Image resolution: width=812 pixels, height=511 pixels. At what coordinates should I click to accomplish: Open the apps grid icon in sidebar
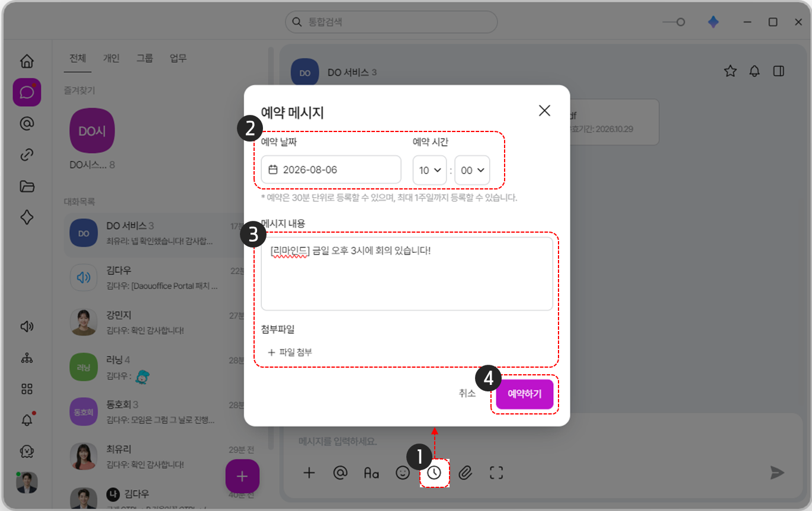(x=27, y=389)
